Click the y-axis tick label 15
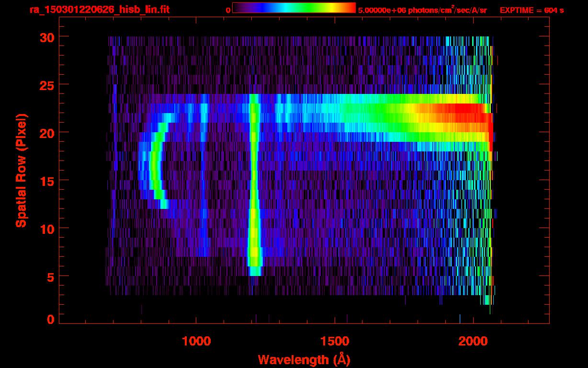The width and height of the screenshot is (588, 368). [x=46, y=181]
